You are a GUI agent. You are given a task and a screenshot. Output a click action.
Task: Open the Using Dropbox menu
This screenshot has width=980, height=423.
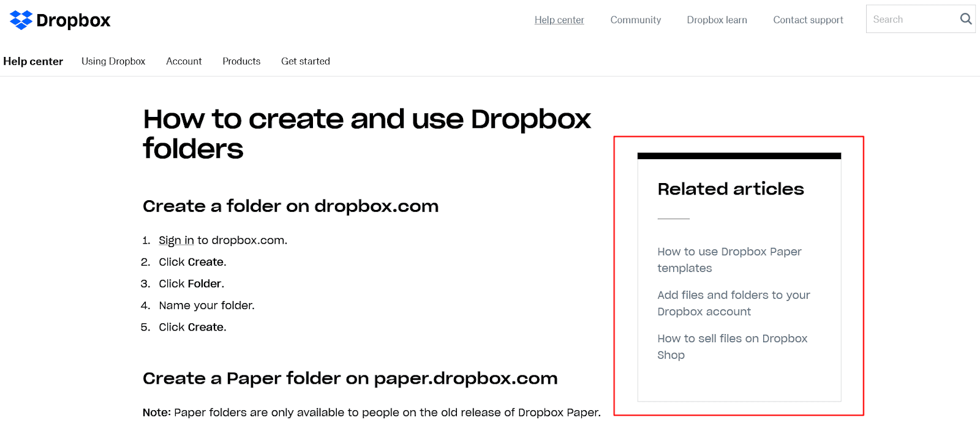pyautogui.click(x=113, y=61)
